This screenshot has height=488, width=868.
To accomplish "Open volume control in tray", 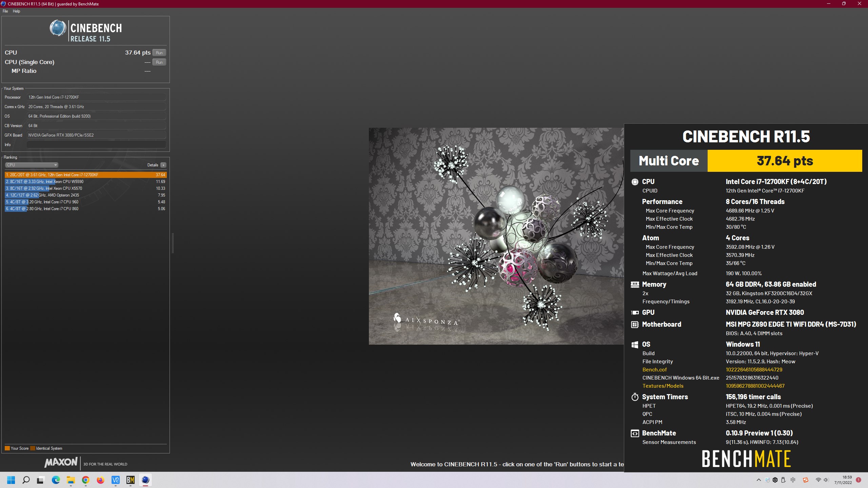I will click(x=826, y=480).
